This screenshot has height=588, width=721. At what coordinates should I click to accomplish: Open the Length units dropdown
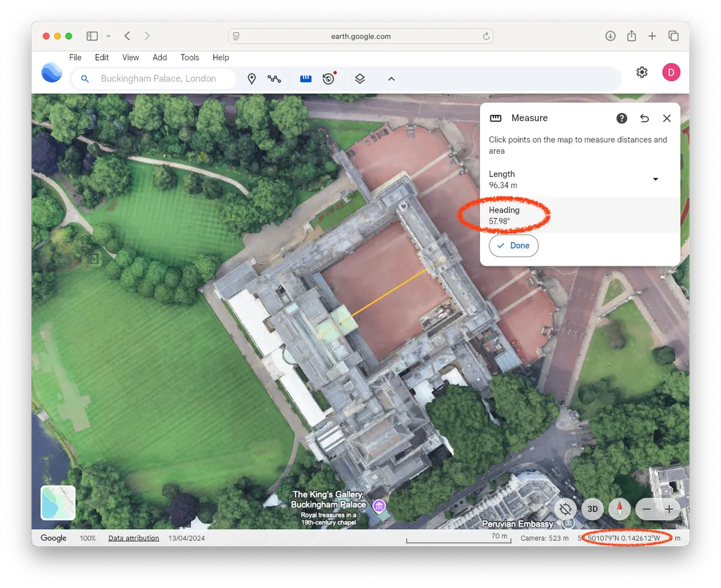pos(656,180)
